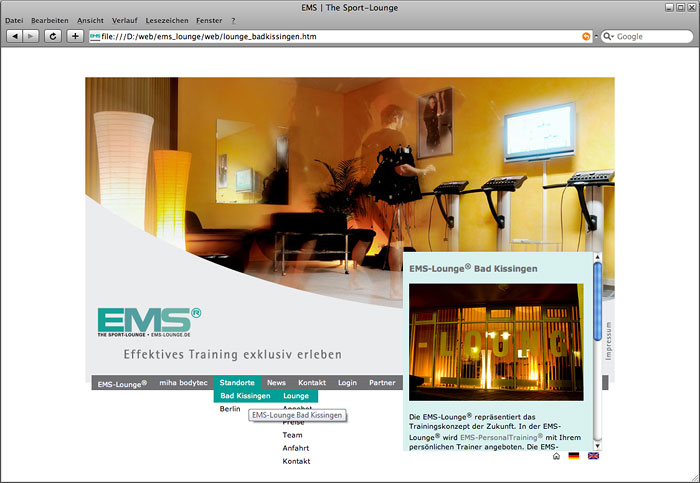
Task: Open the Bearbeiten menu
Action: [50, 21]
